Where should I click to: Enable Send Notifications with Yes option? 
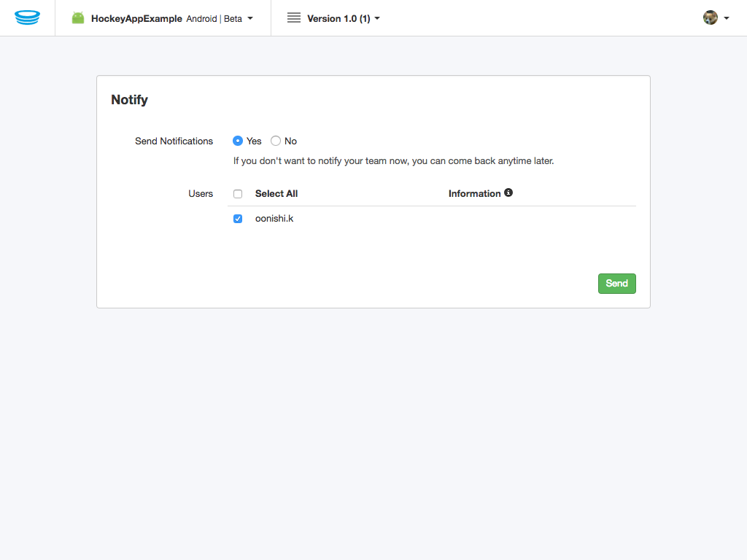(x=238, y=141)
